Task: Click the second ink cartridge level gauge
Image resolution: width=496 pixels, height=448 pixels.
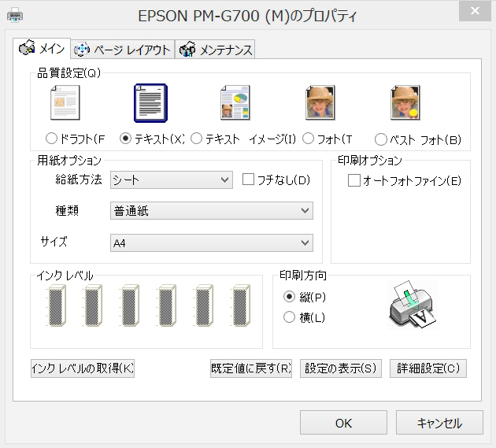Action: pos(93,305)
